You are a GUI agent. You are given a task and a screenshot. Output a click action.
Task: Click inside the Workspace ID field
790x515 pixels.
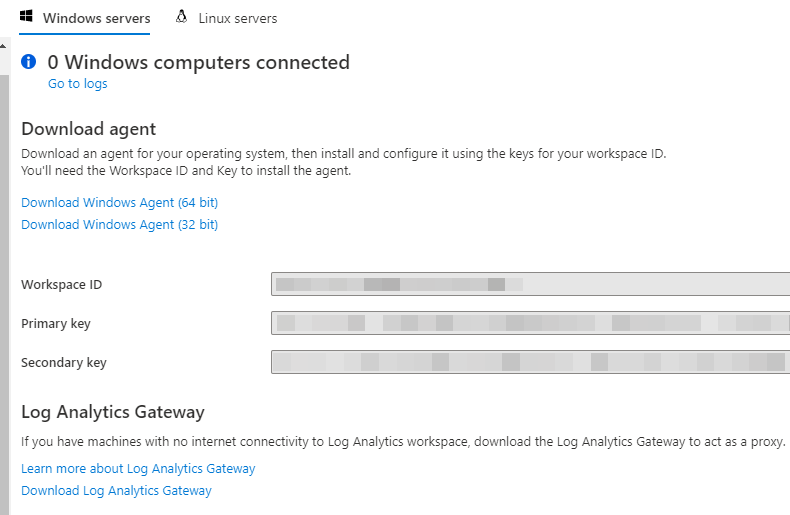coord(531,284)
